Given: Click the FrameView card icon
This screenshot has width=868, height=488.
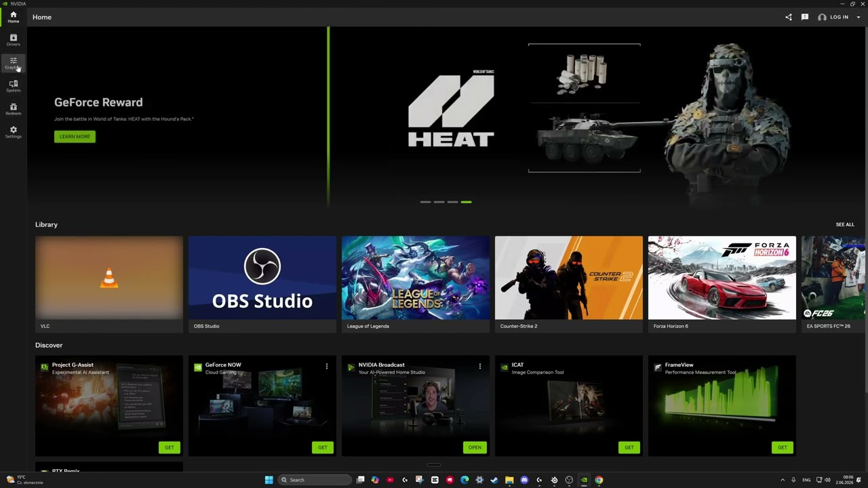Looking at the screenshot, I should (658, 367).
